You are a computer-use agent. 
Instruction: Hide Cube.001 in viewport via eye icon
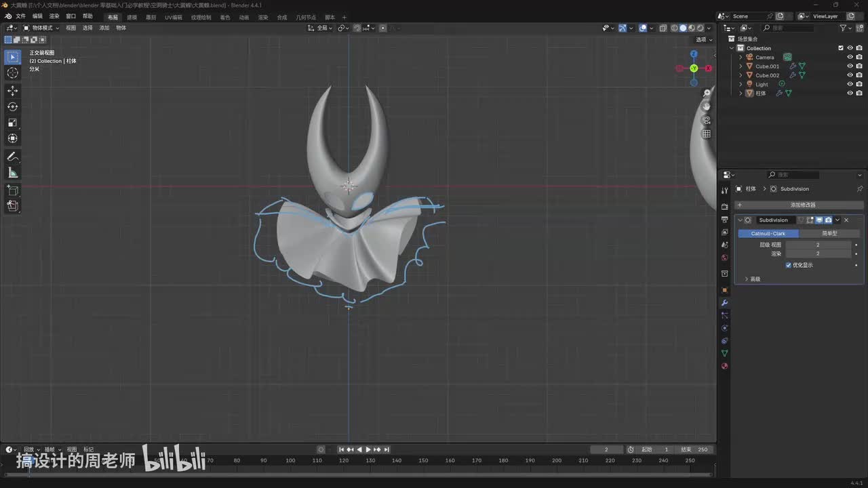click(850, 66)
